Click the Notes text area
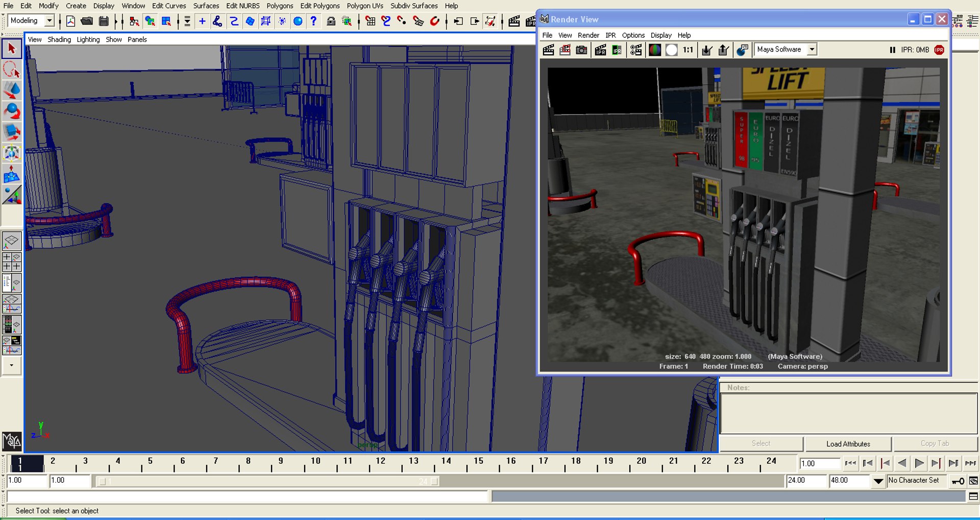 pyautogui.click(x=848, y=413)
